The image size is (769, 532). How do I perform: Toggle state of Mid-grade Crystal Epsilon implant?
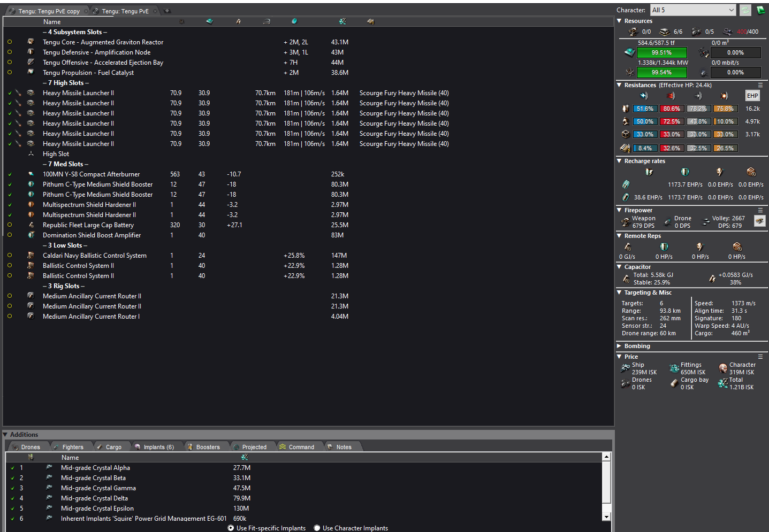(x=12, y=508)
